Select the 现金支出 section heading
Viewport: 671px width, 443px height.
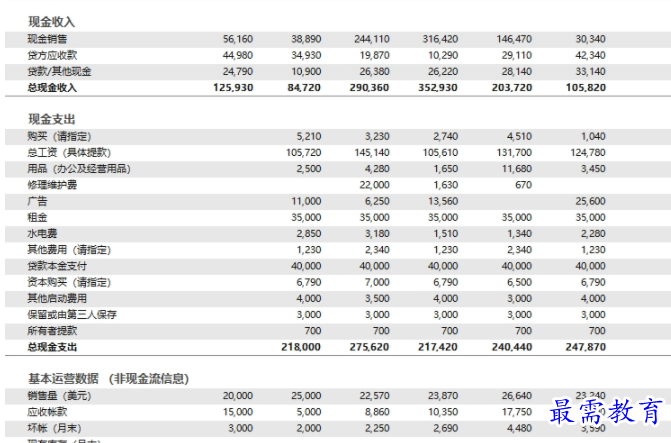(x=51, y=119)
